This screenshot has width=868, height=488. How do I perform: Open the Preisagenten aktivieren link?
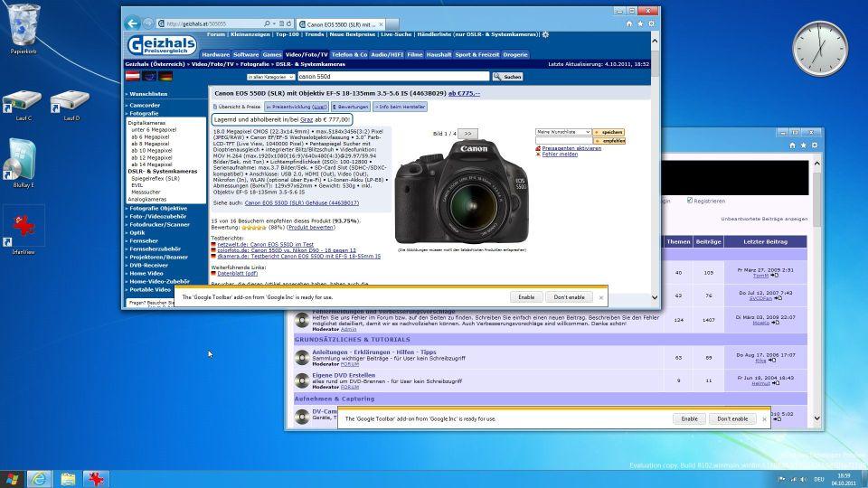click(571, 148)
